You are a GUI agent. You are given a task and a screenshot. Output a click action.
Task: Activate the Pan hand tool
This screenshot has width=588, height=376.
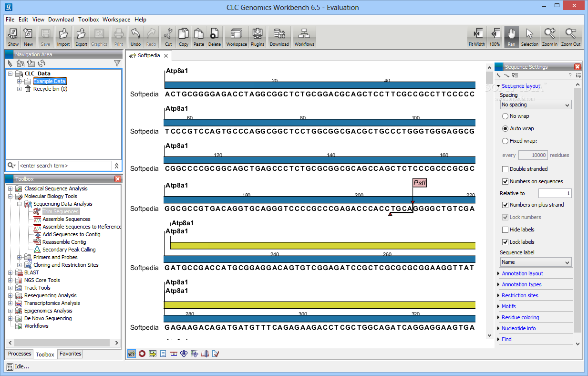click(x=512, y=37)
